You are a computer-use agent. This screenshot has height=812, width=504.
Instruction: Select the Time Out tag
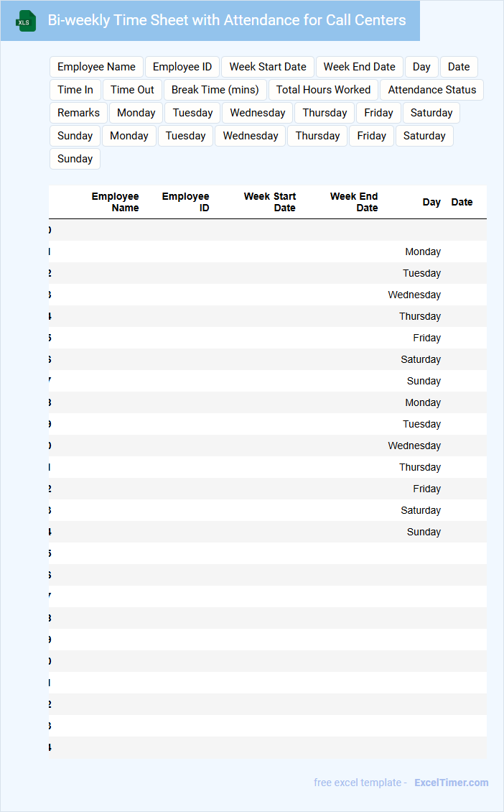132,90
